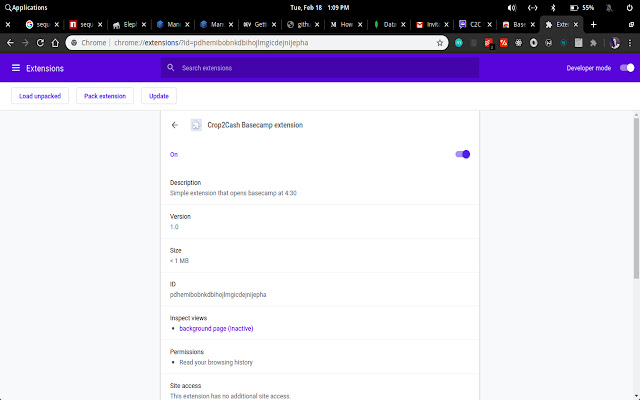Image resolution: width=640 pixels, height=400 pixels.
Task: Click the version value 1.0
Action: (x=174, y=227)
